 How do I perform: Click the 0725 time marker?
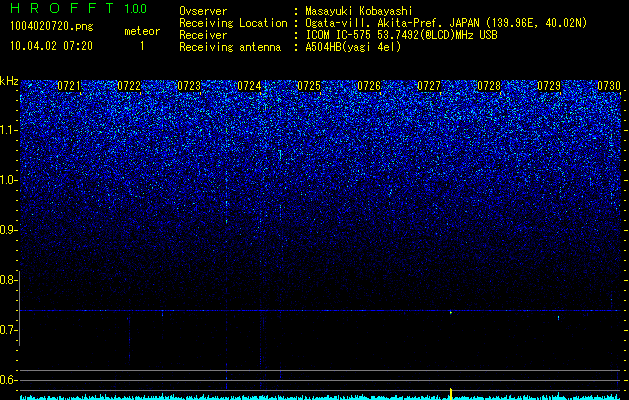click(x=309, y=86)
